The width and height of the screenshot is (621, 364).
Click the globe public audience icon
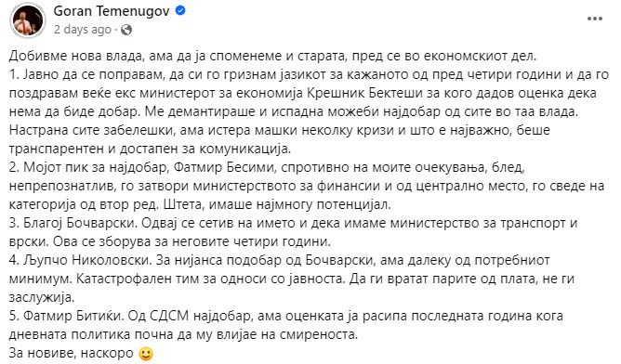[126, 30]
